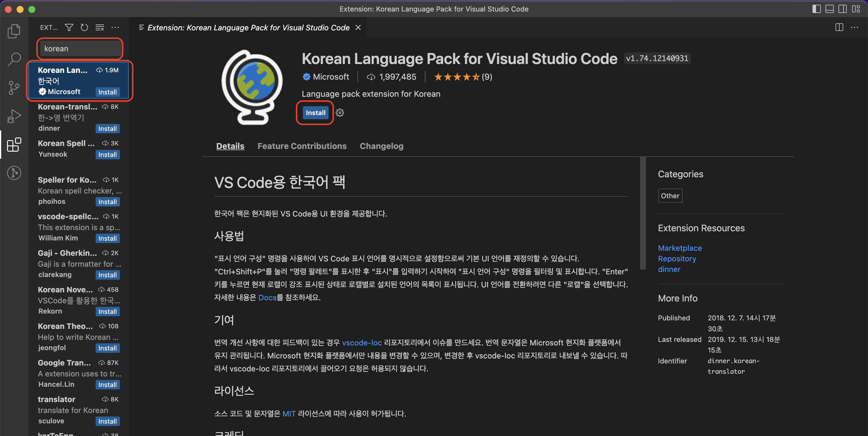Switch to the Changelog tab
The width and height of the screenshot is (868, 436).
[x=381, y=146]
